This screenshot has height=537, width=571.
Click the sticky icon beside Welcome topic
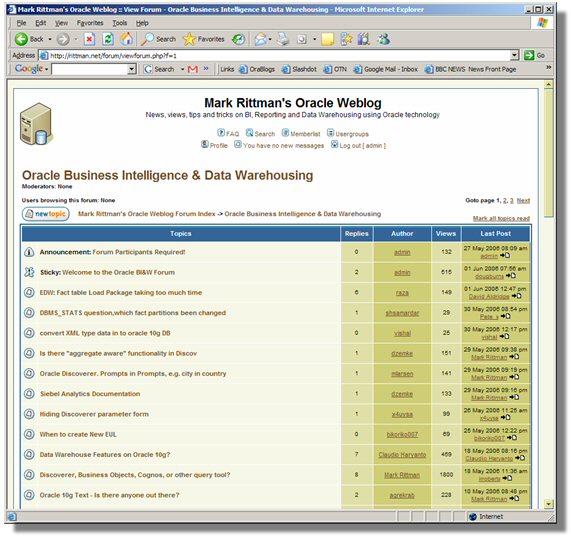click(x=29, y=272)
